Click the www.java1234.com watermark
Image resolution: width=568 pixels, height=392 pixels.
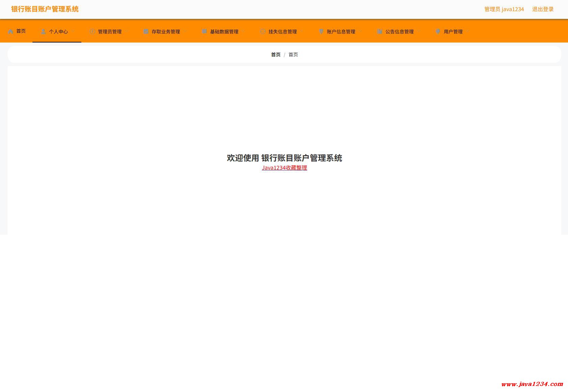coord(532,384)
